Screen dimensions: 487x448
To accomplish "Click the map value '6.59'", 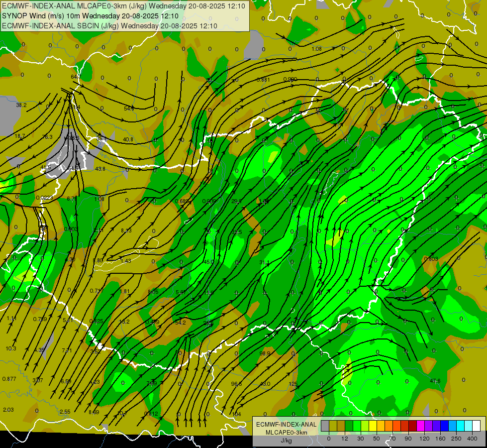I will click(x=66, y=381).
